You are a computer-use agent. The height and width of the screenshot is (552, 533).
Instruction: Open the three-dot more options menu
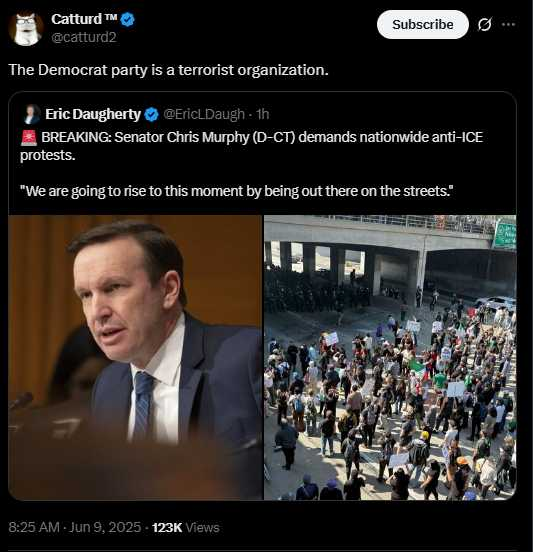tap(508, 25)
